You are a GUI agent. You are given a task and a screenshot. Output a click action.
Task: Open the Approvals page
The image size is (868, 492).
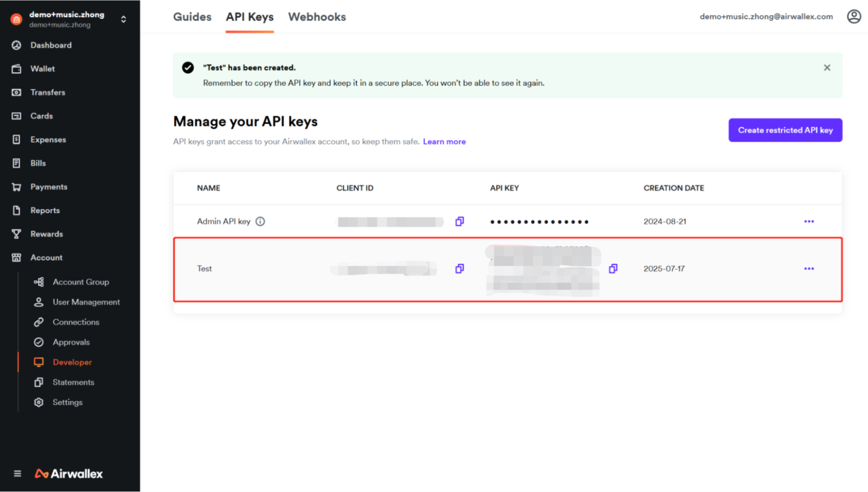click(x=71, y=342)
